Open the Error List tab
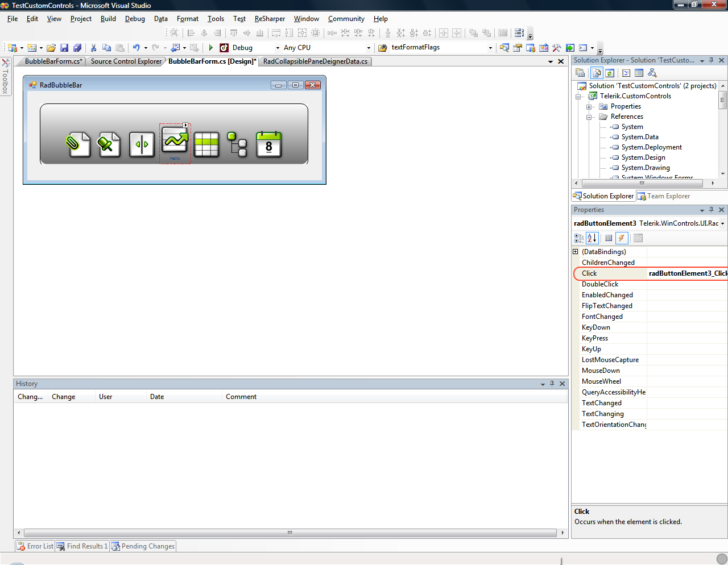Viewport: 728px width, 565px height. [35, 546]
